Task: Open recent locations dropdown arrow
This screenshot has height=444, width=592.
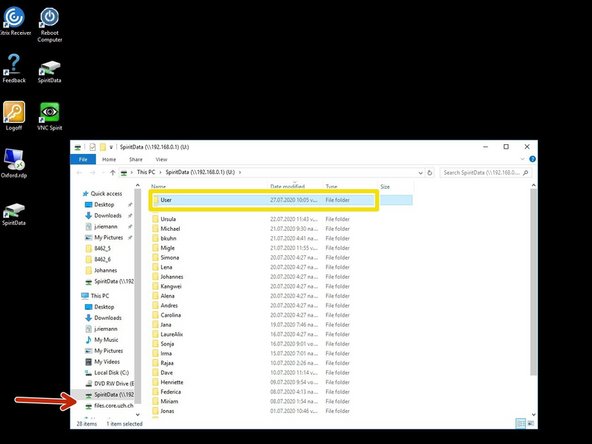Action: click(103, 173)
